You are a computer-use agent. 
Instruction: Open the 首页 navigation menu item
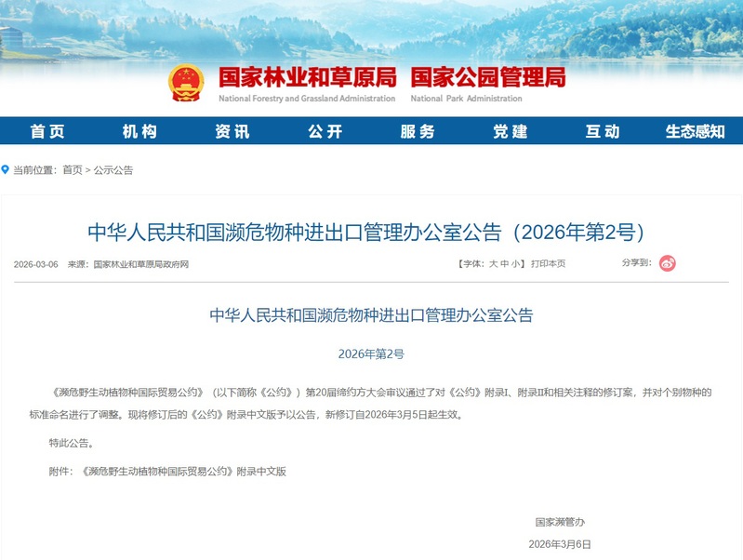(46, 131)
